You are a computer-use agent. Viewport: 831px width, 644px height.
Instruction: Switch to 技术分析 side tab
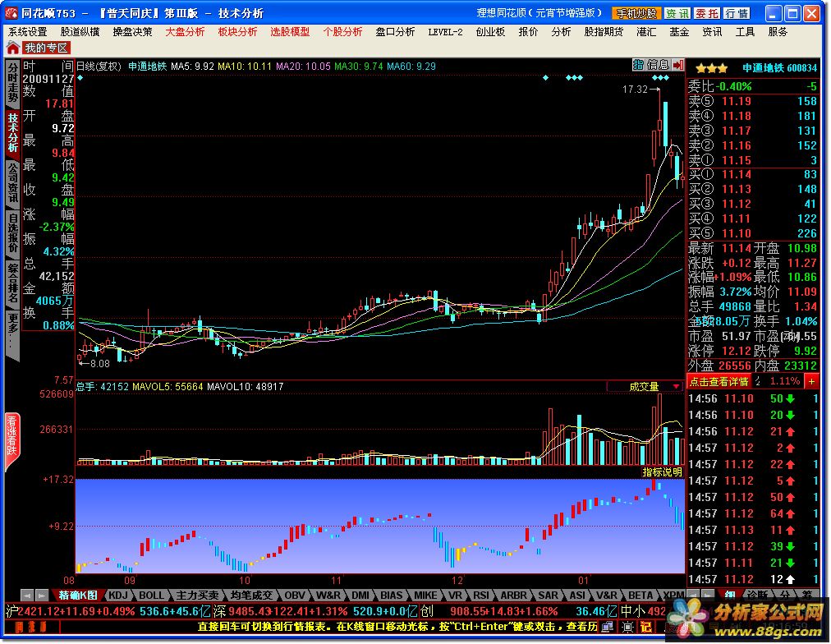[x=12, y=132]
